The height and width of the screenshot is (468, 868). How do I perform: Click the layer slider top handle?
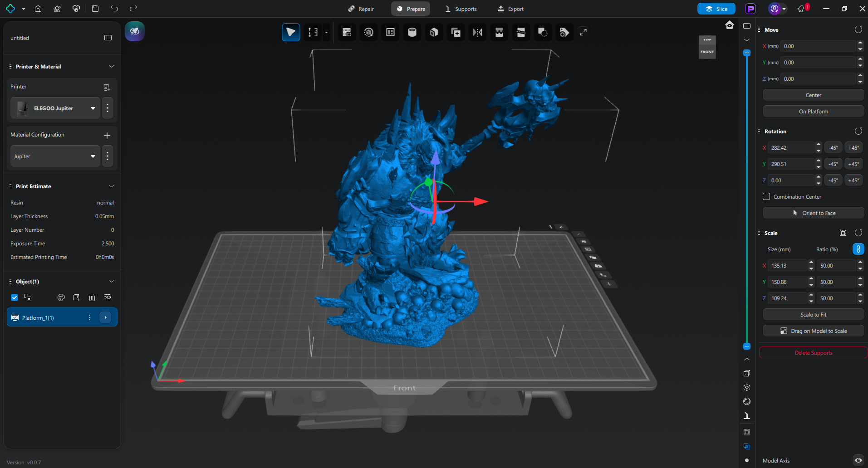point(747,53)
